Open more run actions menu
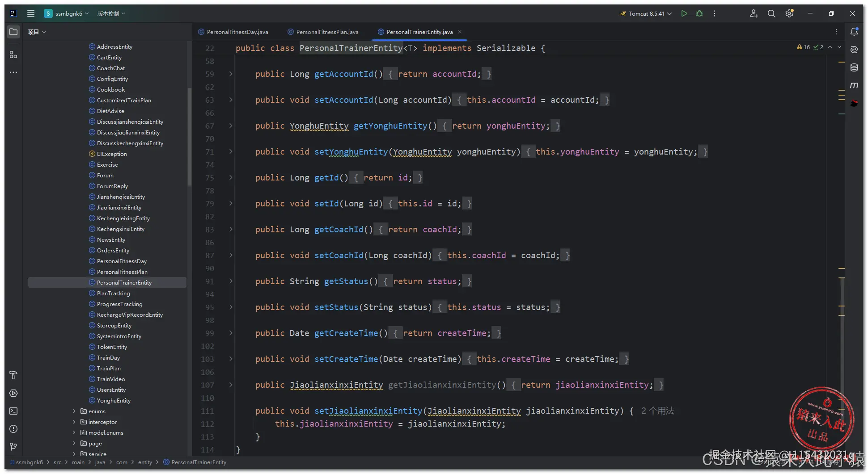868x474 pixels. pos(715,13)
